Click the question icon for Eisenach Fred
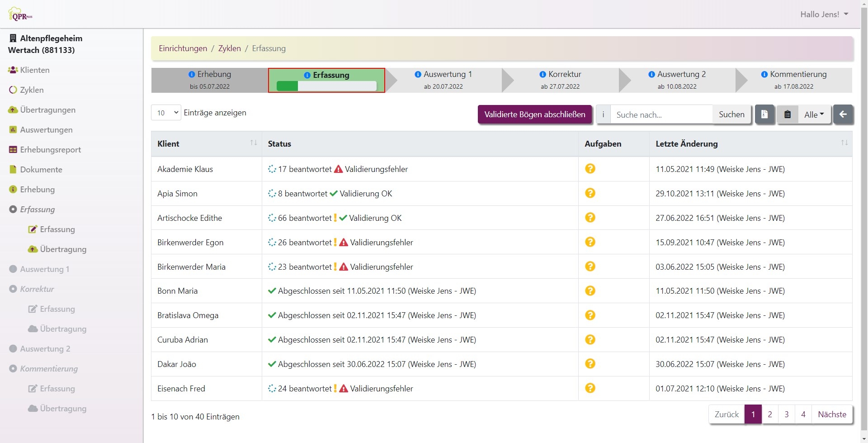 pos(590,388)
